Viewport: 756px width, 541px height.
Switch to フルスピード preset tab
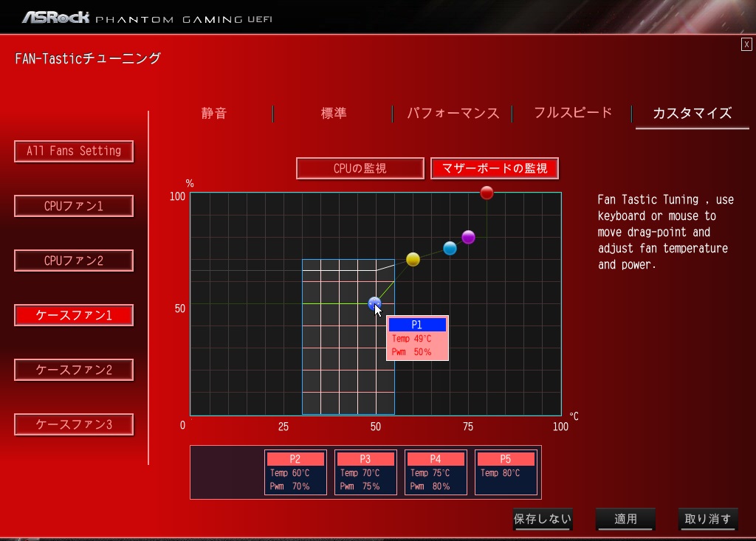click(573, 113)
